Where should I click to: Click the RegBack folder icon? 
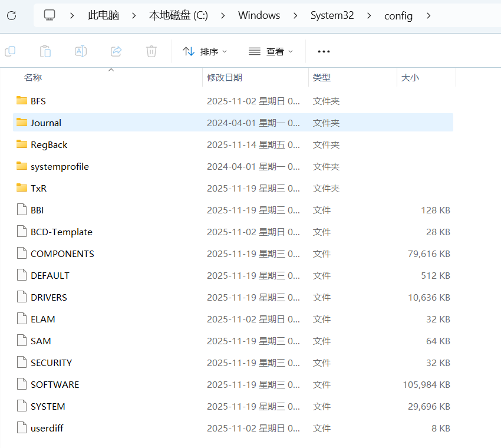tap(22, 144)
